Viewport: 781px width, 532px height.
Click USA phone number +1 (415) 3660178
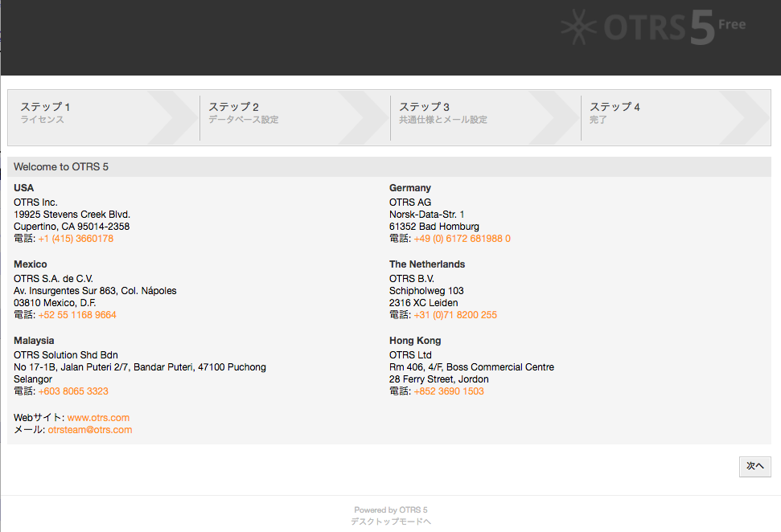(76, 239)
